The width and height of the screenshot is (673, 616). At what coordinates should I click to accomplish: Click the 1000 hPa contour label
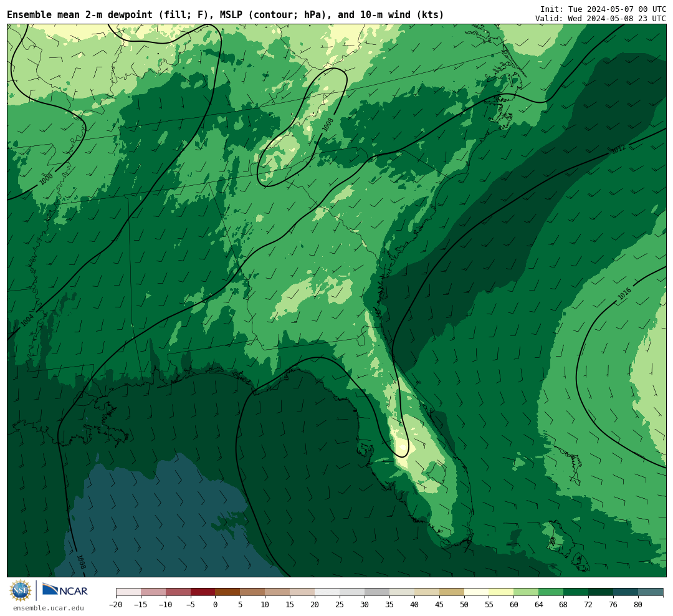point(46,179)
